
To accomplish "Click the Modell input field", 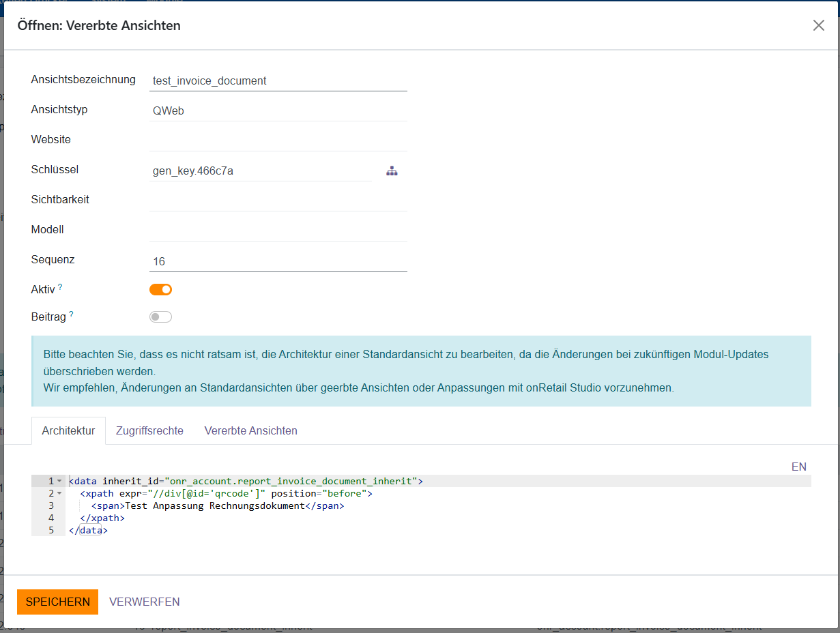I will (x=278, y=231).
